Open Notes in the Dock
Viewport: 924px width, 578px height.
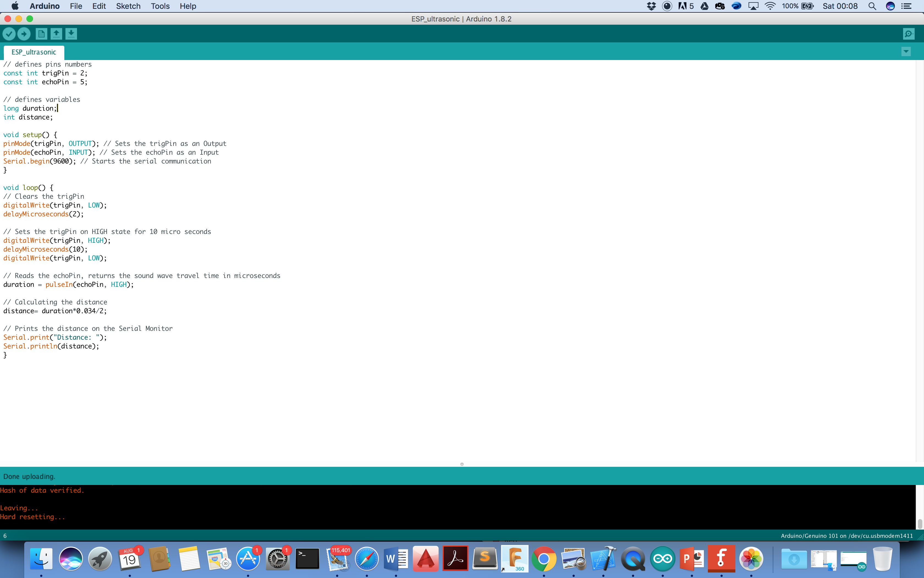[x=189, y=559]
